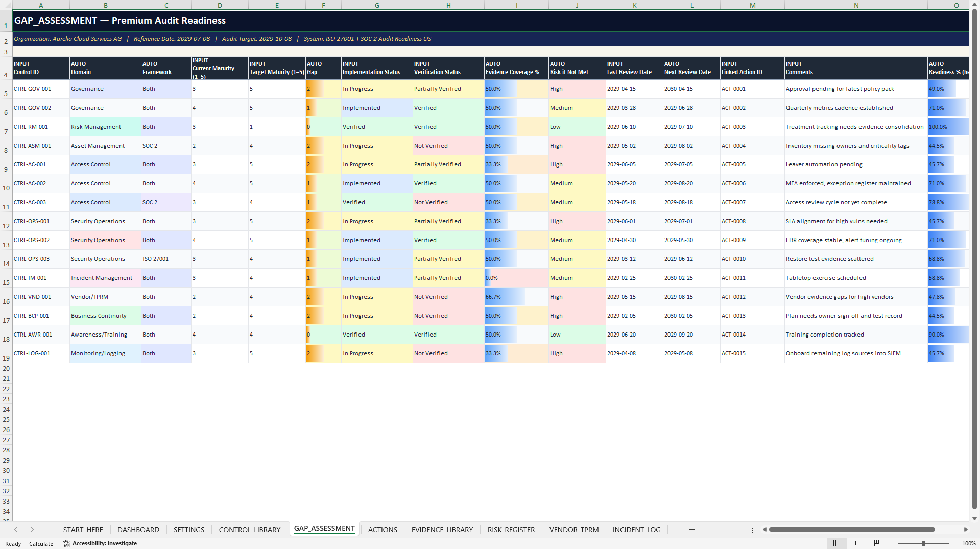The image size is (980, 549).
Task: Click the Risk Management domain cell
Action: [105, 127]
